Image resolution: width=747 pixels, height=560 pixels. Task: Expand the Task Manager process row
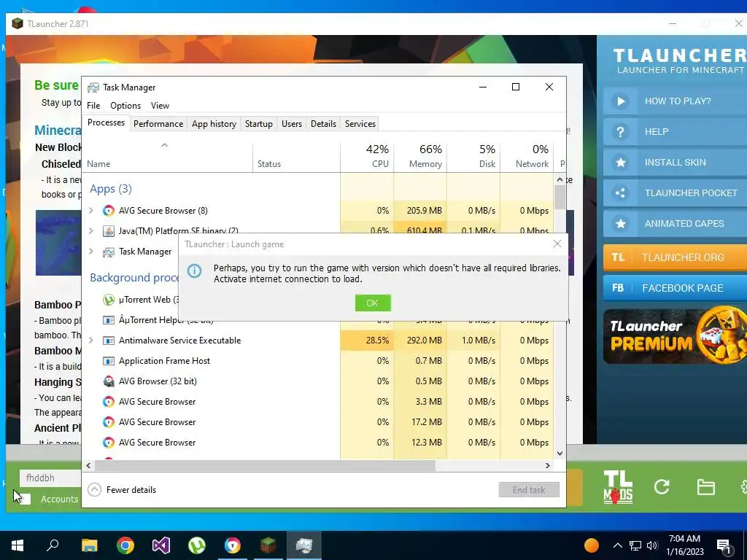click(91, 252)
